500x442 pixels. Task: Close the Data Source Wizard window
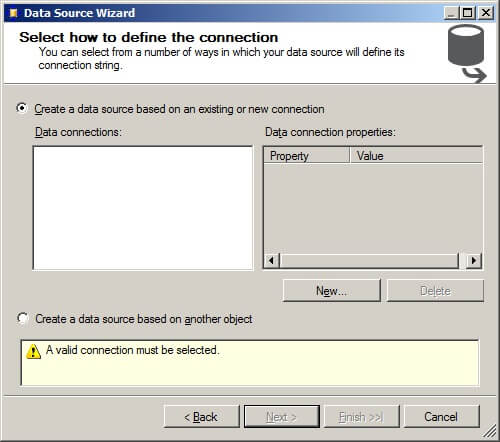pyautogui.click(x=486, y=13)
